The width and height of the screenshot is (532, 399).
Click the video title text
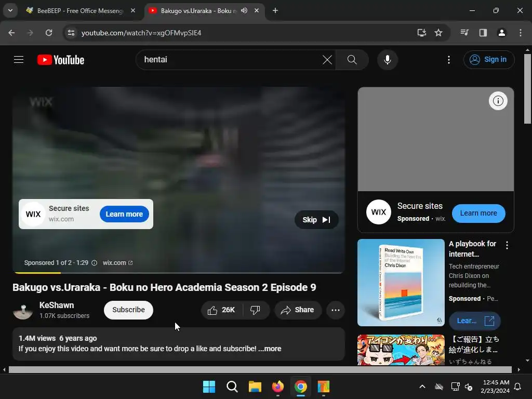click(164, 287)
